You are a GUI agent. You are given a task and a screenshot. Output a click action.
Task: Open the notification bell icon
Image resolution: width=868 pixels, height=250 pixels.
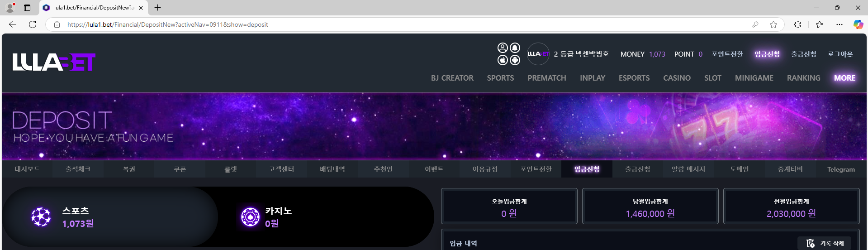[515, 48]
